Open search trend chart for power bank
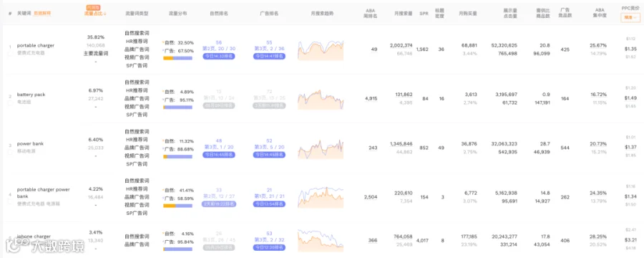Viewport: 644px width, 258px height. point(321,149)
